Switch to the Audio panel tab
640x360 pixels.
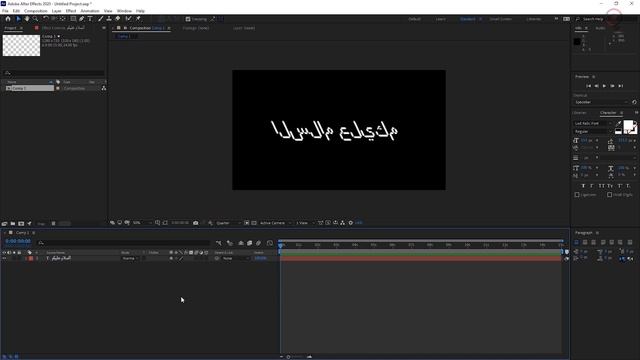[x=600, y=28]
